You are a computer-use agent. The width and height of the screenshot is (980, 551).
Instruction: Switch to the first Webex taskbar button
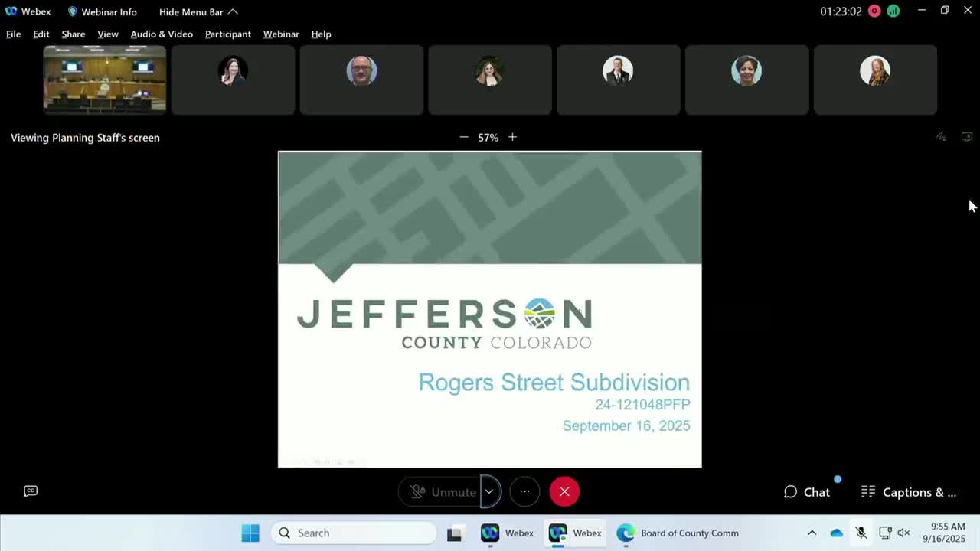point(507,533)
